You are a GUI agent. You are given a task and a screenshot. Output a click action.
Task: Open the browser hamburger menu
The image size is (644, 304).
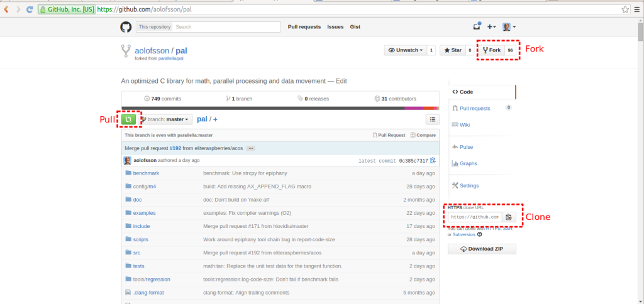coord(636,9)
